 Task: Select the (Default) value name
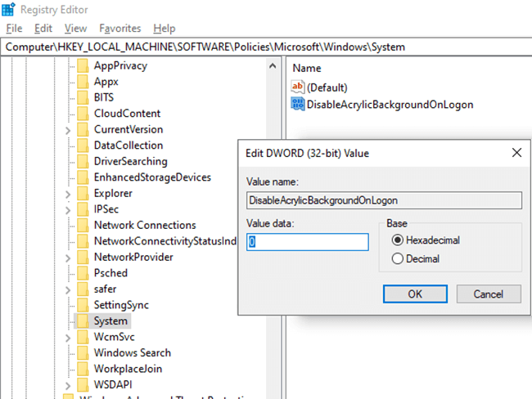point(327,87)
